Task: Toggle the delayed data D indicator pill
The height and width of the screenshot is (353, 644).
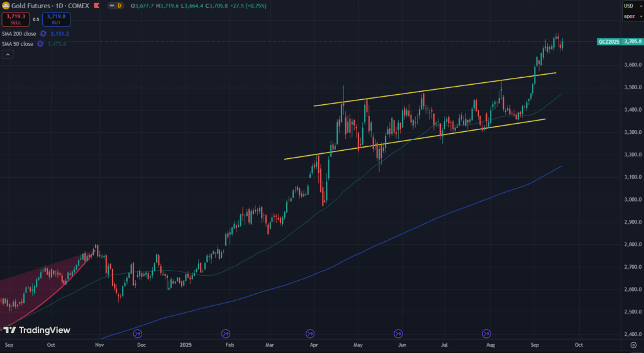Action: click(116, 5)
